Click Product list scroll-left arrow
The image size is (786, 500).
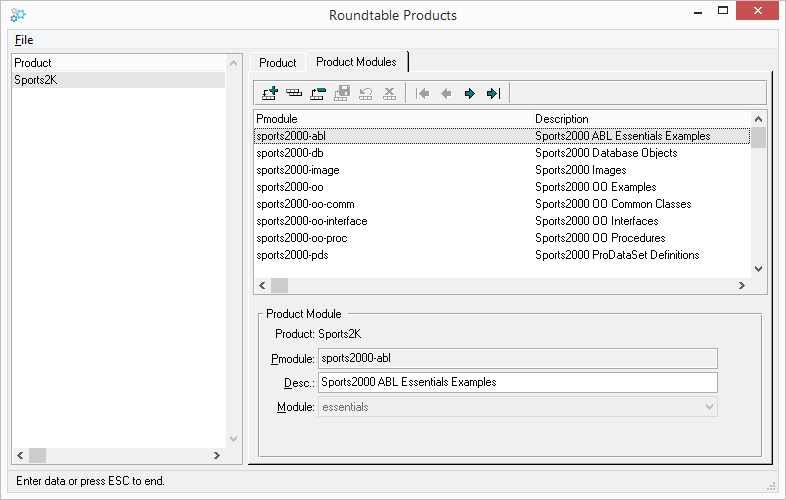[20, 455]
